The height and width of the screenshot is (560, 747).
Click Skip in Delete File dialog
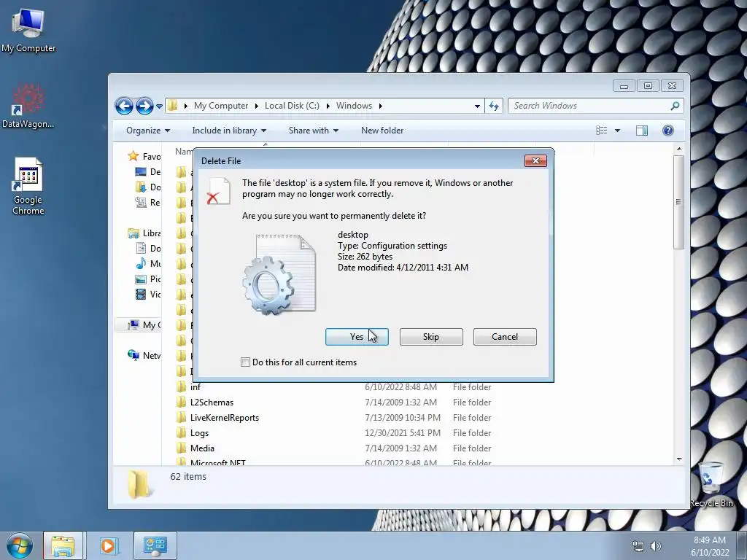pyautogui.click(x=431, y=337)
